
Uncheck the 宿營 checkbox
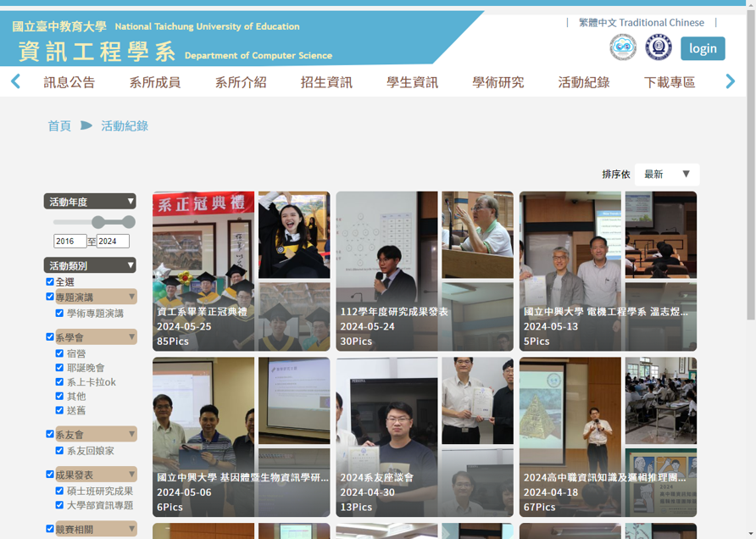[x=59, y=353]
